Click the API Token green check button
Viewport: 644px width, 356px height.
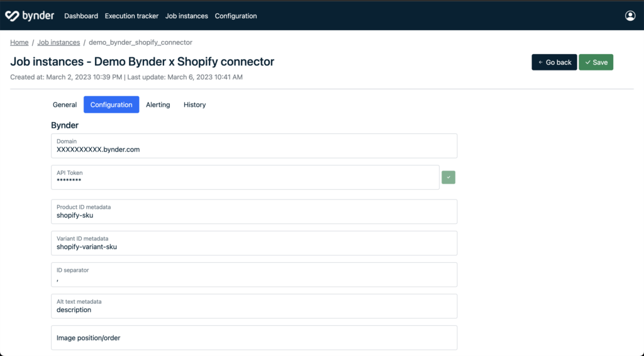click(x=448, y=177)
